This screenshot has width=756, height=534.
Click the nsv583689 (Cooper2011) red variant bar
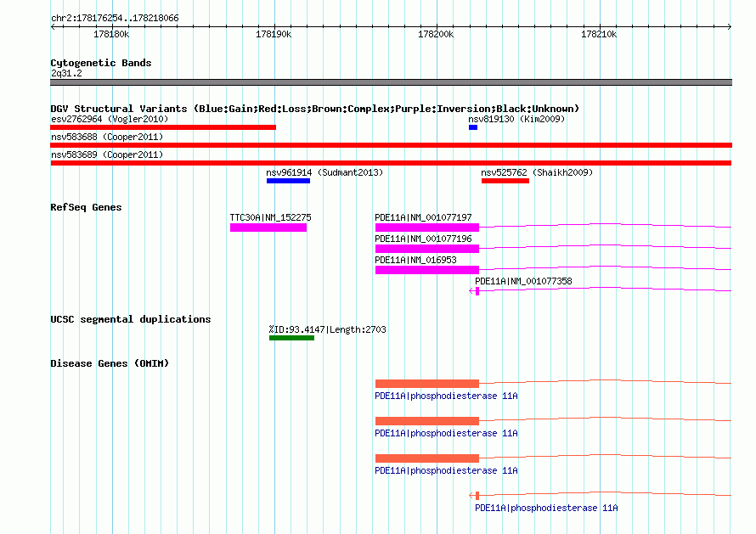point(391,163)
